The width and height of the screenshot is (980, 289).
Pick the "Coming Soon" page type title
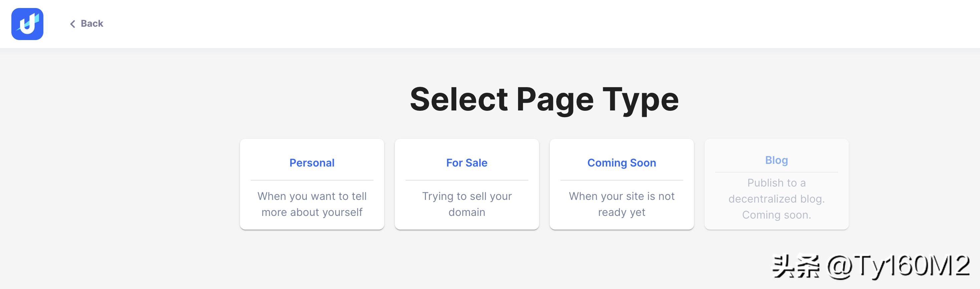[x=622, y=163]
